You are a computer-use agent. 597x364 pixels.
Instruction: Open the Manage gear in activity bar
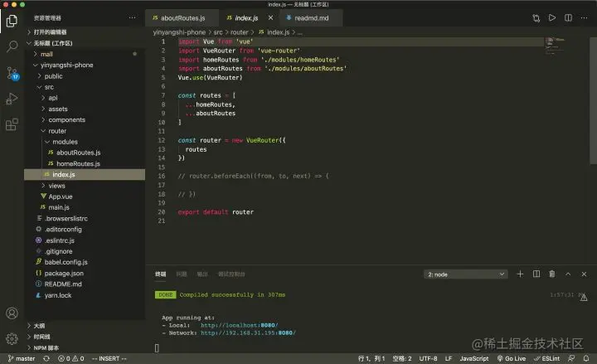(x=12, y=338)
